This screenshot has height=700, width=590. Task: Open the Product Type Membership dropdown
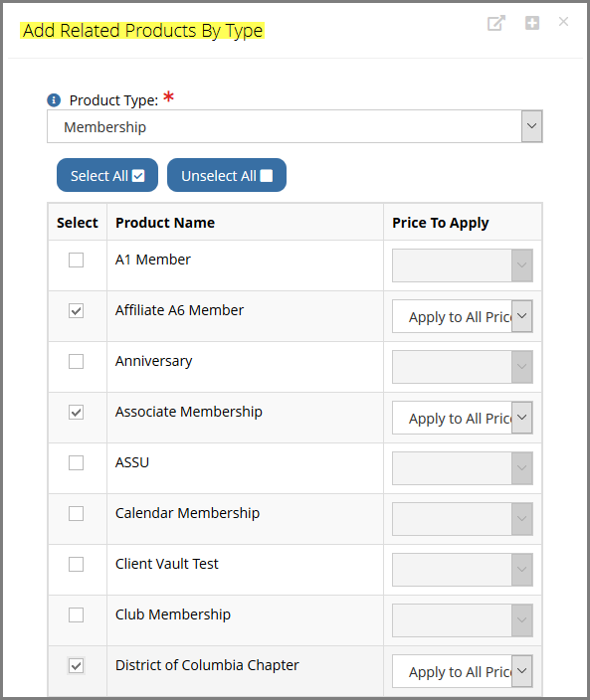[295, 127]
